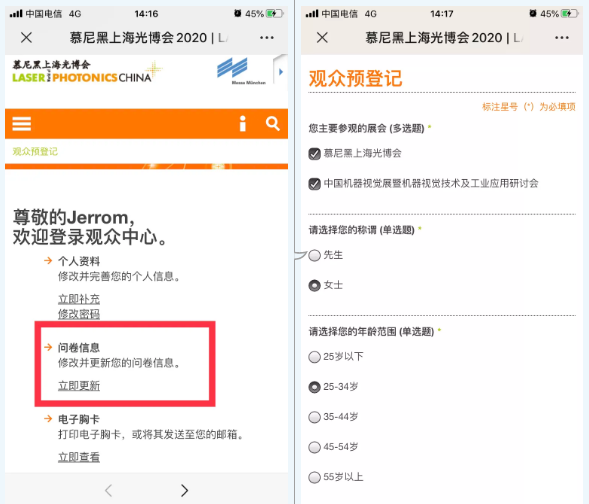Uncheck the 慕尼黑上海光博会 checkbox
The height and width of the screenshot is (504, 589).
[x=314, y=154]
